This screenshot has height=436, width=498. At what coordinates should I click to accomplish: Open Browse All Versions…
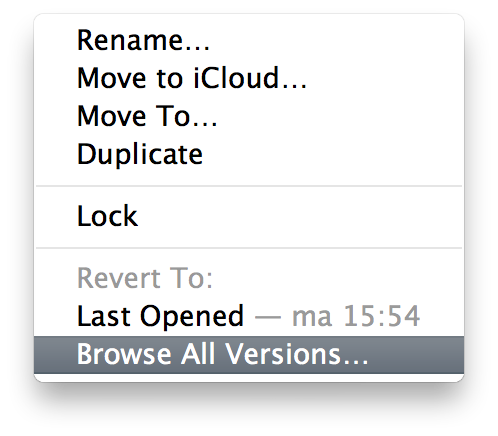[249, 354]
